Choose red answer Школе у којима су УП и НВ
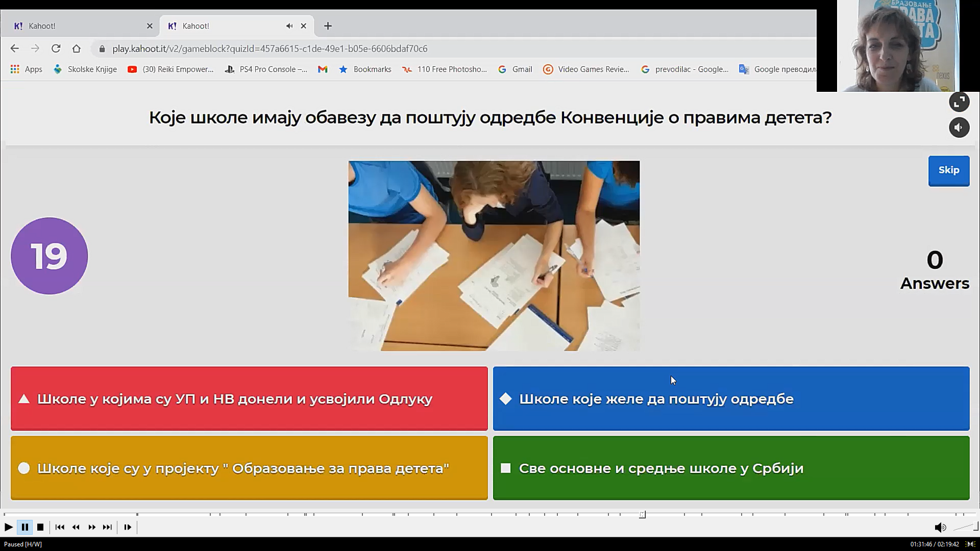 249,399
